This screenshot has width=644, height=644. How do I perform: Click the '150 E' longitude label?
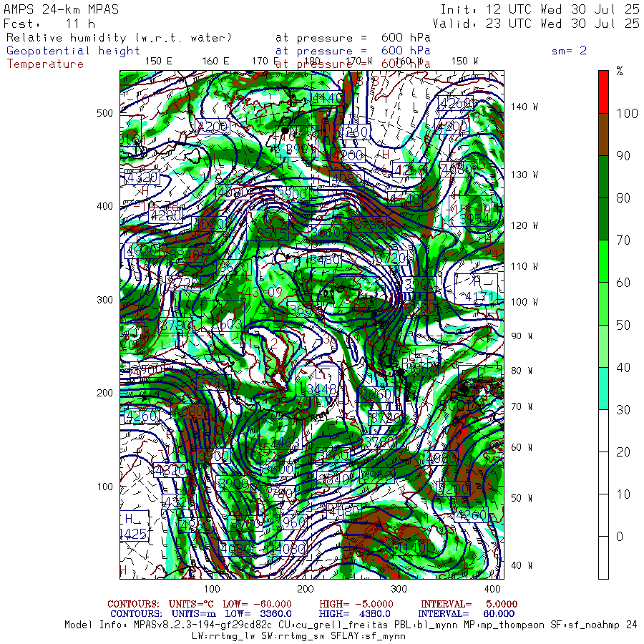[159, 62]
